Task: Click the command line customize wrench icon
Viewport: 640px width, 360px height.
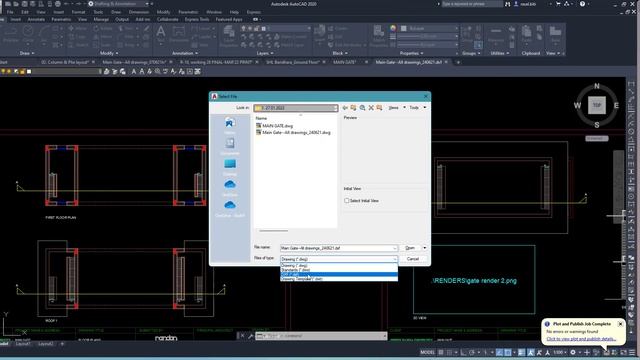Action: coord(251,336)
